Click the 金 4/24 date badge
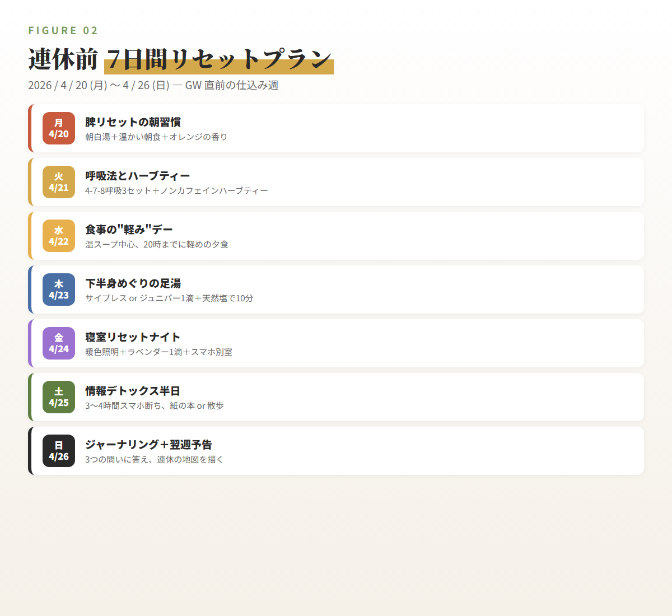This screenshot has height=616, width=672. tap(59, 343)
